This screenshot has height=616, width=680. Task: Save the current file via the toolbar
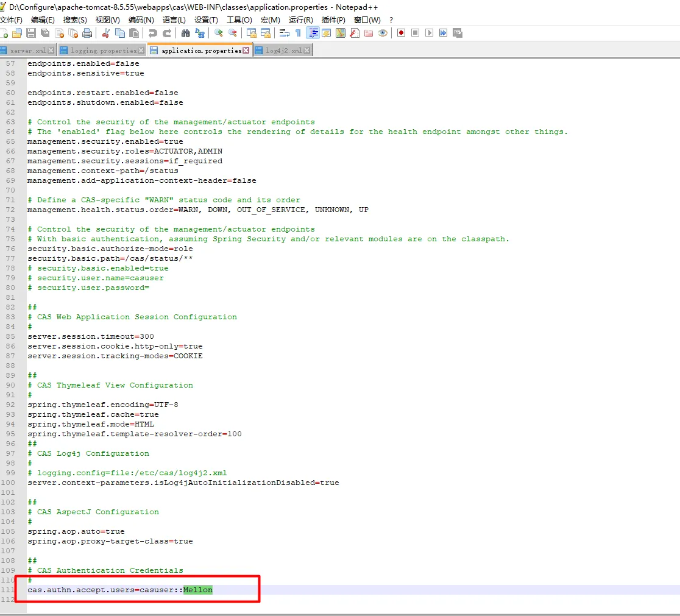click(x=31, y=33)
